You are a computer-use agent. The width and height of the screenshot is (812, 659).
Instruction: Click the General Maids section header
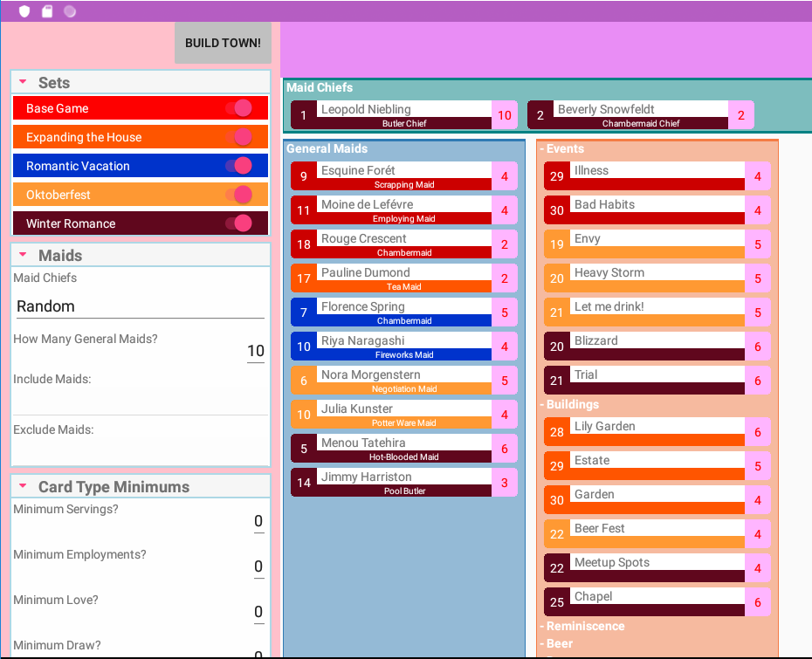pos(327,148)
